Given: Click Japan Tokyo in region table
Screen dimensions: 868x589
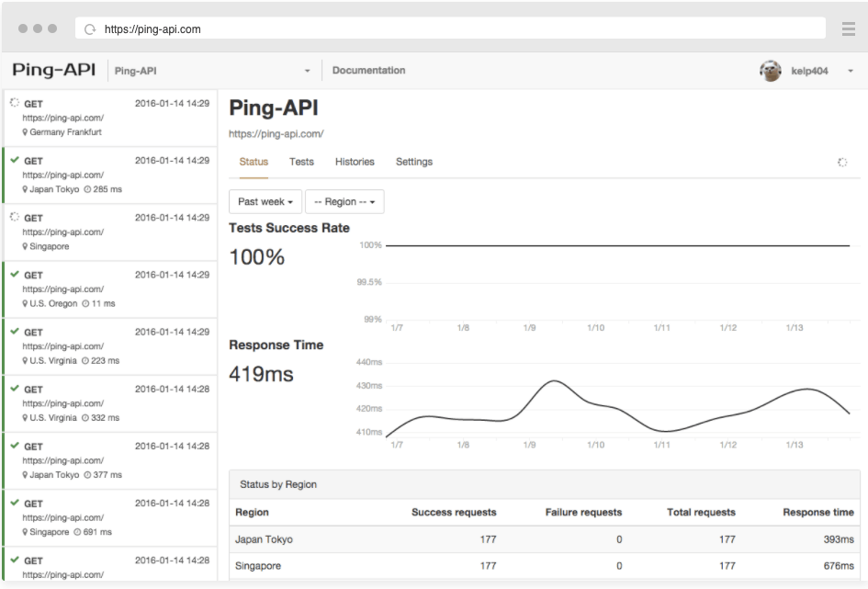Looking at the screenshot, I should 264,539.
